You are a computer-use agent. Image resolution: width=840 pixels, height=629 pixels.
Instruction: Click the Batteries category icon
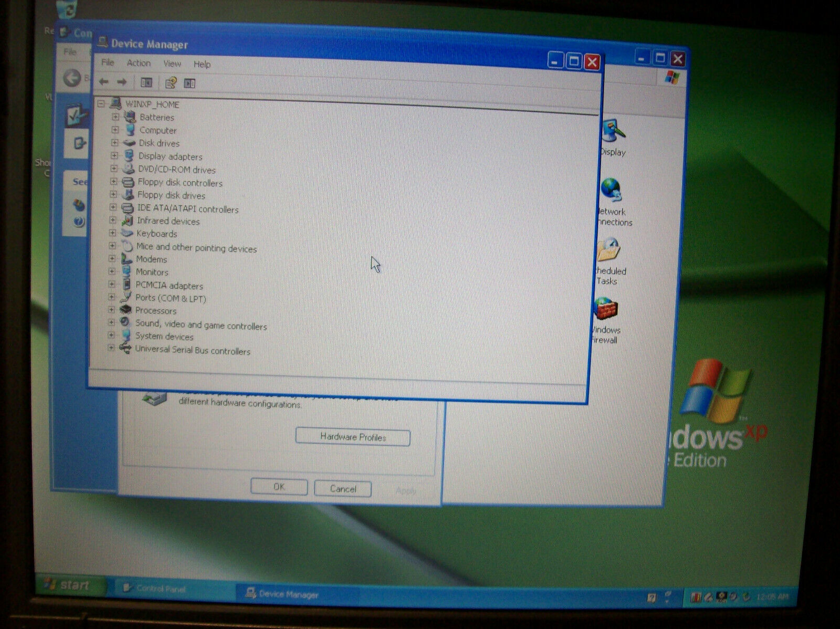click(x=130, y=117)
